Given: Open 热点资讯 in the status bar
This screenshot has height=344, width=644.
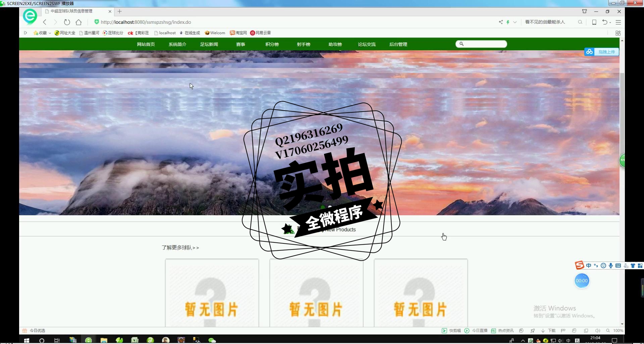Looking at the screenshot, I should click(x=502, y=331).
